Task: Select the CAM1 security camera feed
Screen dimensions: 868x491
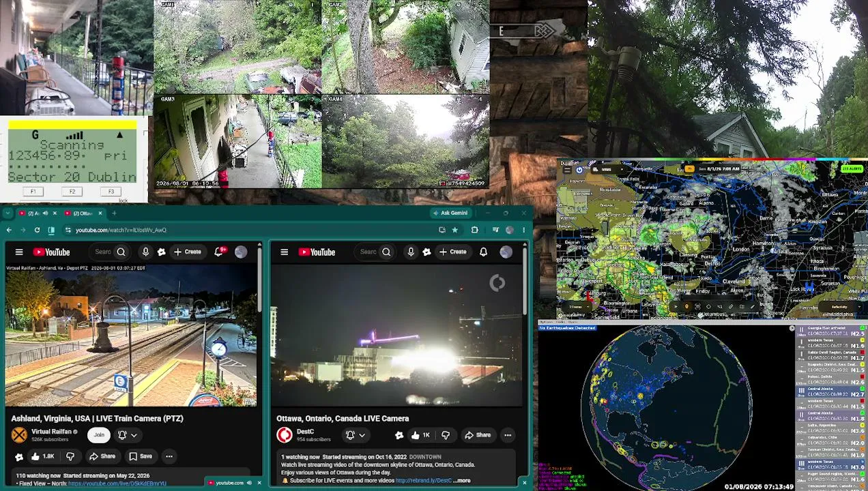Action: 237,47
